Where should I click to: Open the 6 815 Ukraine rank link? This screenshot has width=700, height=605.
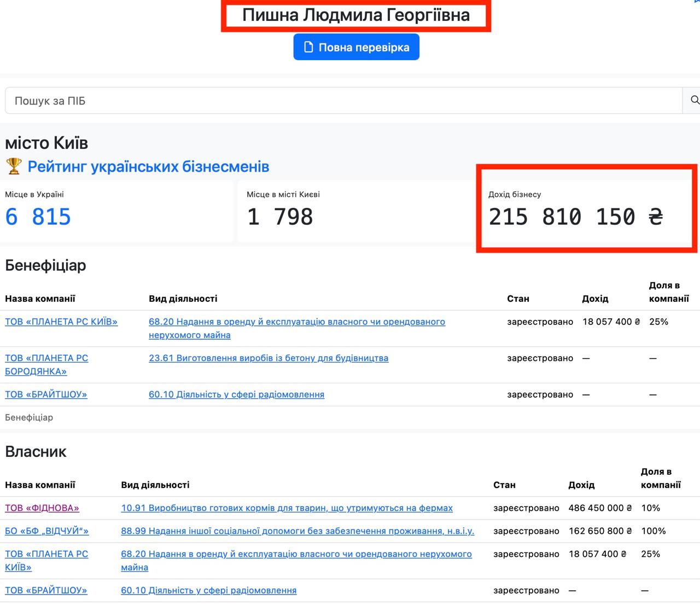click(38, 217)
